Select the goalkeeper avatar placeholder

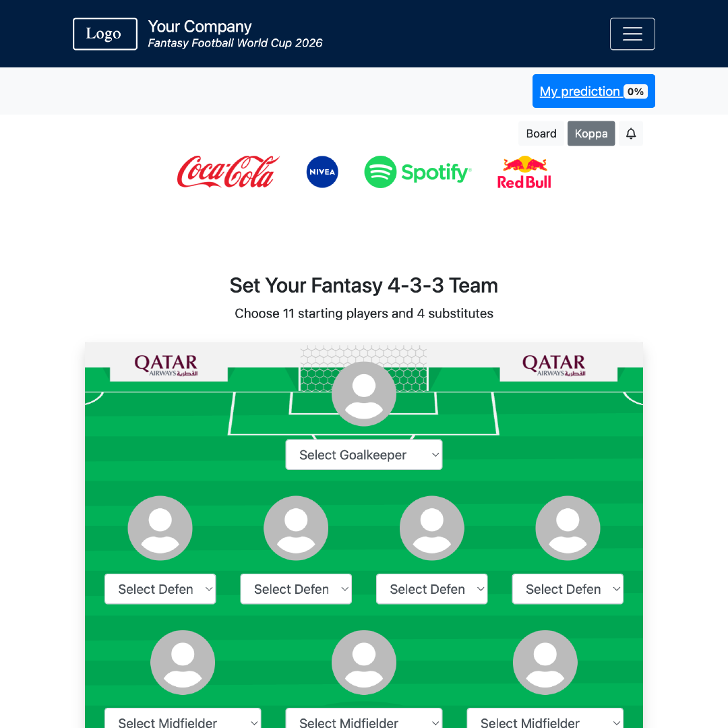click(364, 393)
